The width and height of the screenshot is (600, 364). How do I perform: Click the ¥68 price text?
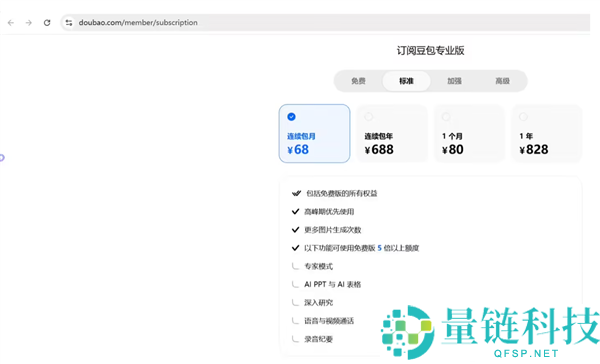tap(298, 150)
